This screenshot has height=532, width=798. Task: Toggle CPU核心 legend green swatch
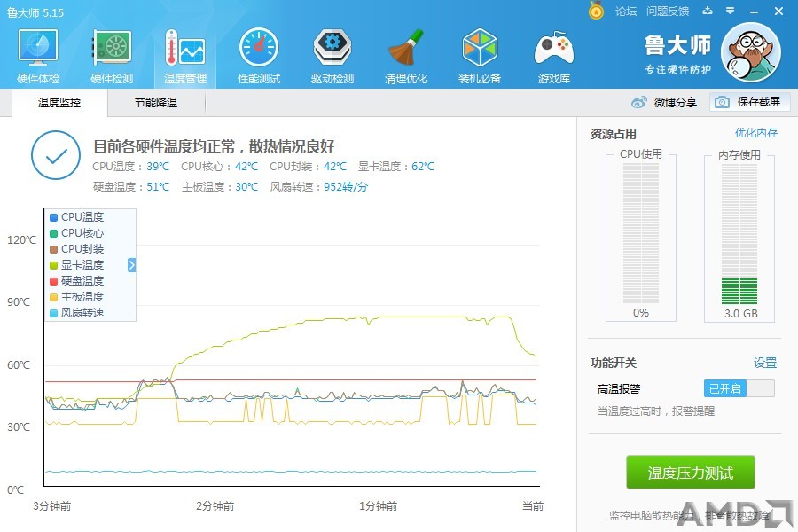(x=53, y=233)
